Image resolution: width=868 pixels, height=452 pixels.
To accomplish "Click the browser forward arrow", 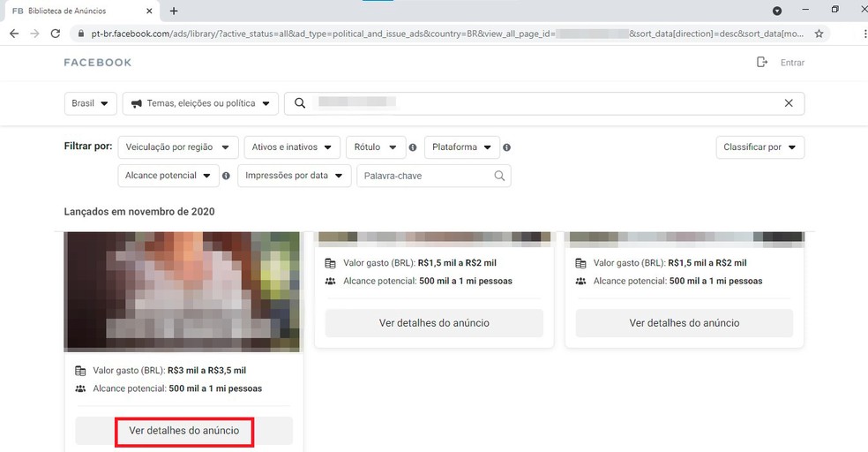I will (x=35, y=34).
